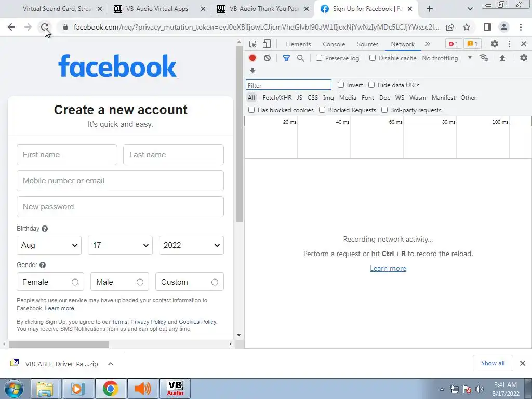Open the birthday day dropdown showing 17
The height and width of the screenshot is (399, 532).
point(120,245)
